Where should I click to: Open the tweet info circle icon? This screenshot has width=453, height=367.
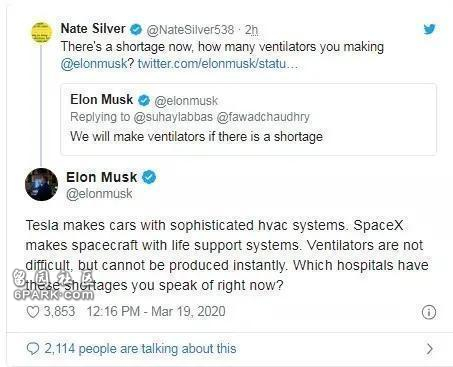coord(429,312)
